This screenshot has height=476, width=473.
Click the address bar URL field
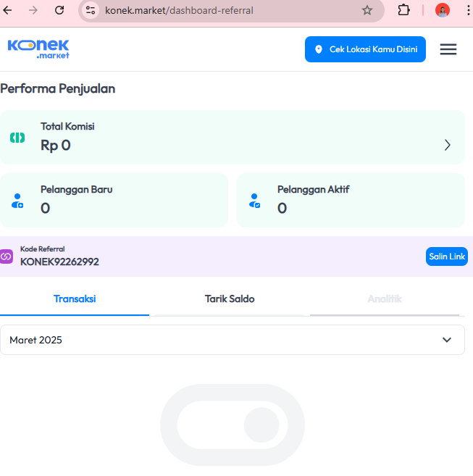231,10
